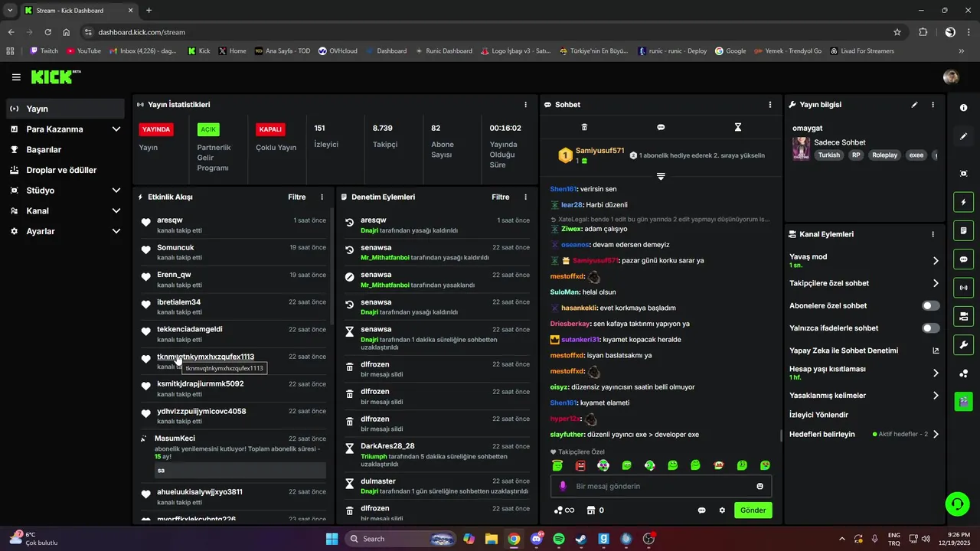The width and height of the screenshot is (980, 551).
Task: Click İzleyici Yönlendir option
Action: click(818, 415)
